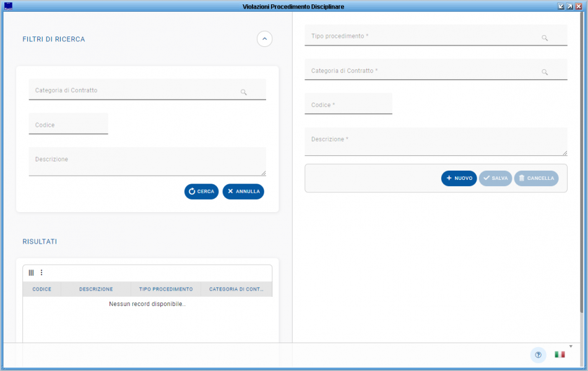
Task: Focus the required Codice field on right
Action: tap(348, 104)
